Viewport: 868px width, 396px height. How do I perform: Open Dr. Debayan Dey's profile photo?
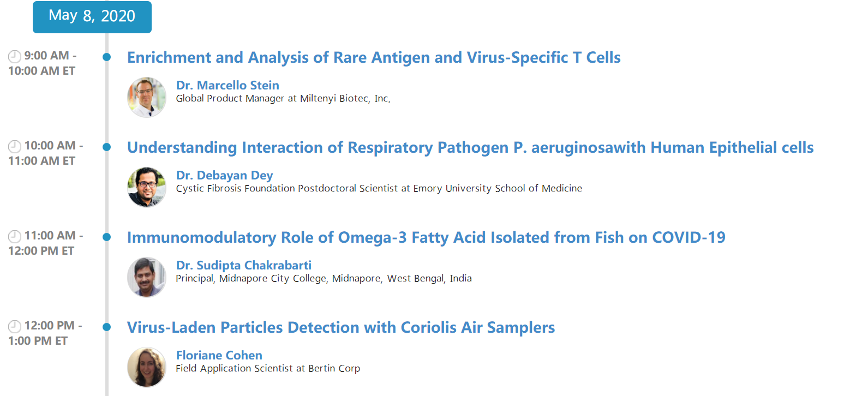[147, 187]
